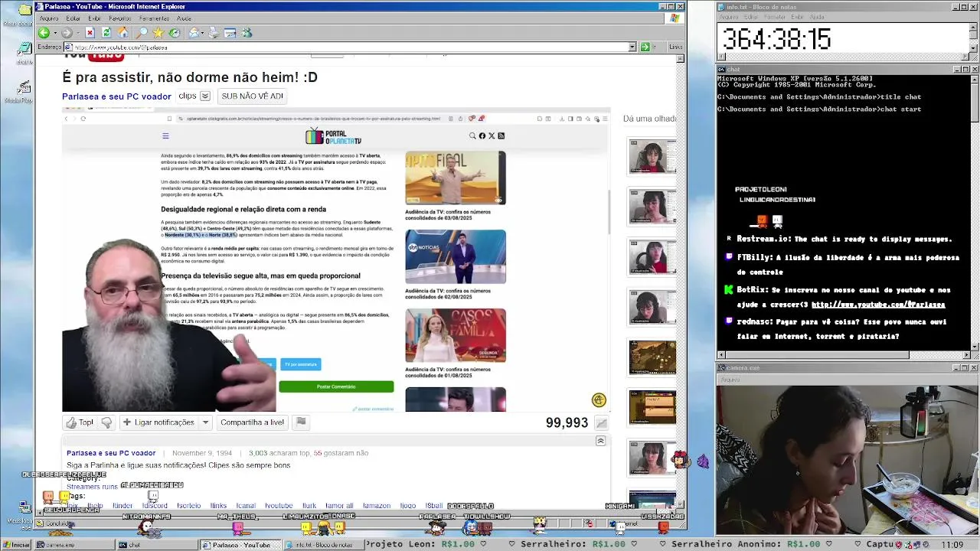Click the SUB NÃO VÊ AD! button
Image resolution: width=980 pixels, height=551 pixels.
(x=252, y=96)
